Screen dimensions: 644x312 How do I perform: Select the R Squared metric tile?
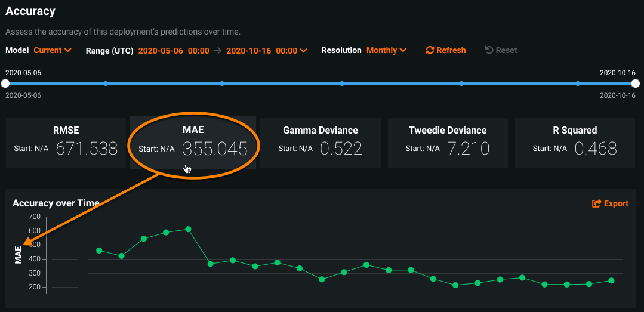575,142
